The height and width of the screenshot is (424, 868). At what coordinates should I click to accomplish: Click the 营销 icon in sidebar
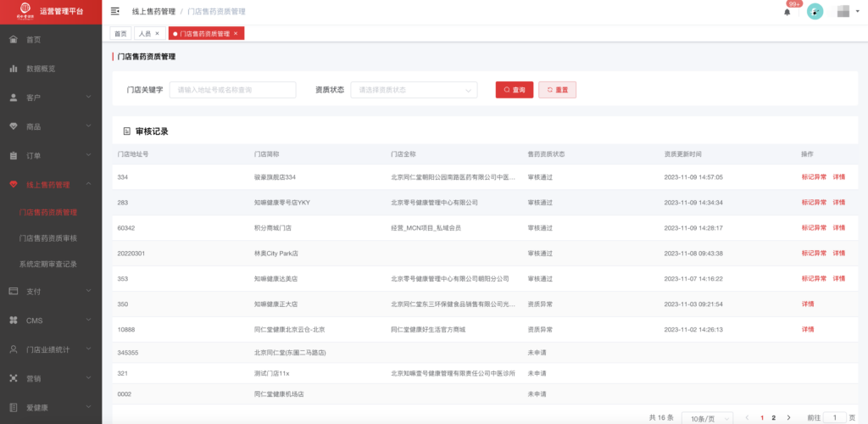click(14, 378)
